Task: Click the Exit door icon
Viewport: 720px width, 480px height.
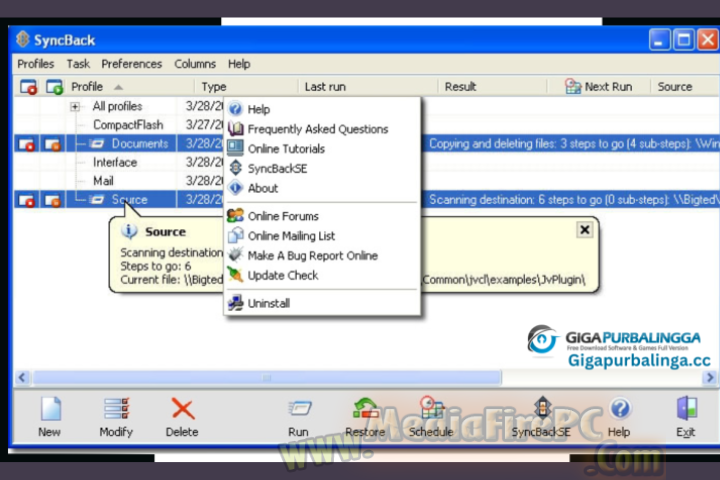Action: tap(686, 408)
